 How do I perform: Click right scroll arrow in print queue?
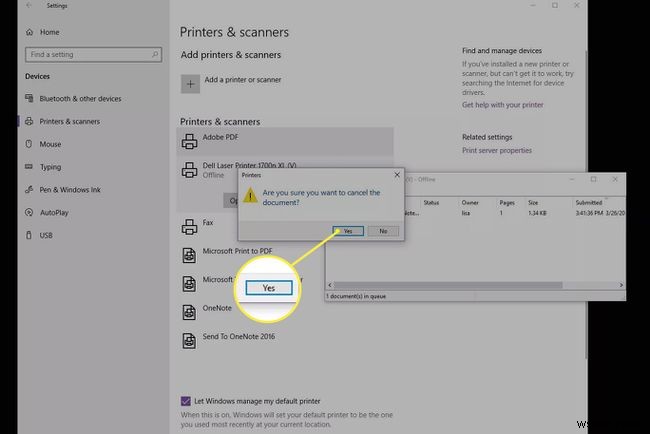pyautogui.click(x=621, y=285)
